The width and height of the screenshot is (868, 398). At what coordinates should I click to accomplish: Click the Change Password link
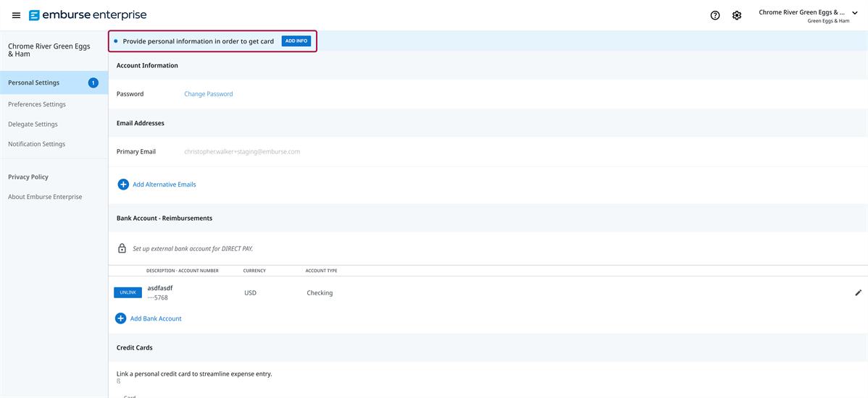click(209, 94)
